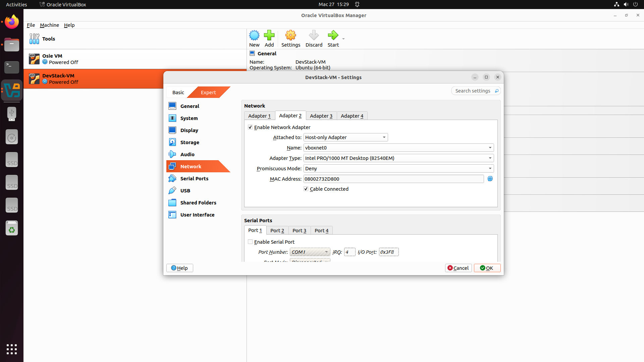This screenshot has height=362, width=644.
Task: Open the Network settings category
Action: point(198,166)
